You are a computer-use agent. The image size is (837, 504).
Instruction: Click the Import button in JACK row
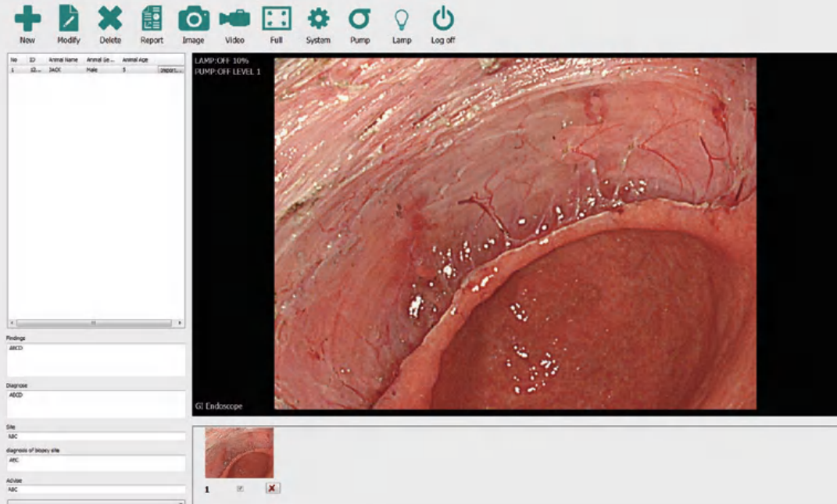[171, 70]
